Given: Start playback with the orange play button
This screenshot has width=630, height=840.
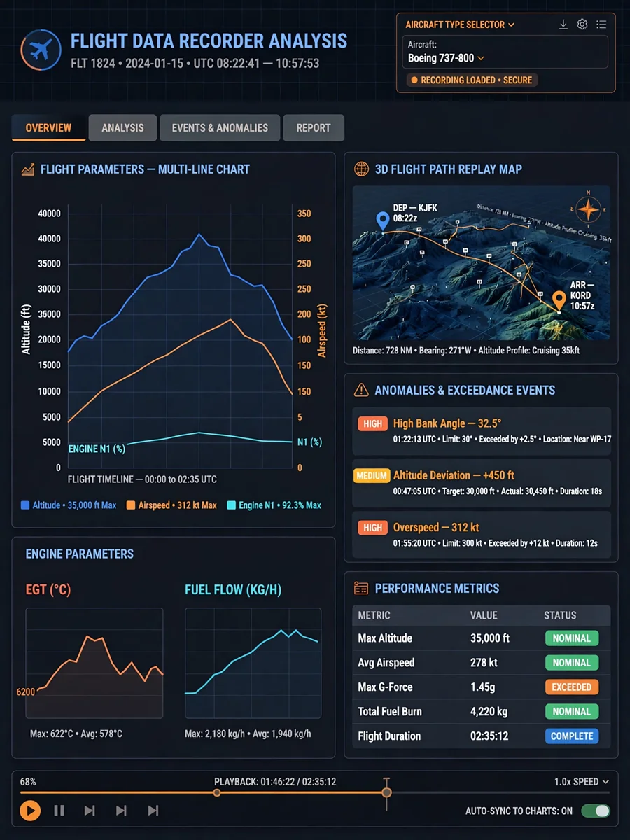Looking at the screenshot, I should click(29, 811).
